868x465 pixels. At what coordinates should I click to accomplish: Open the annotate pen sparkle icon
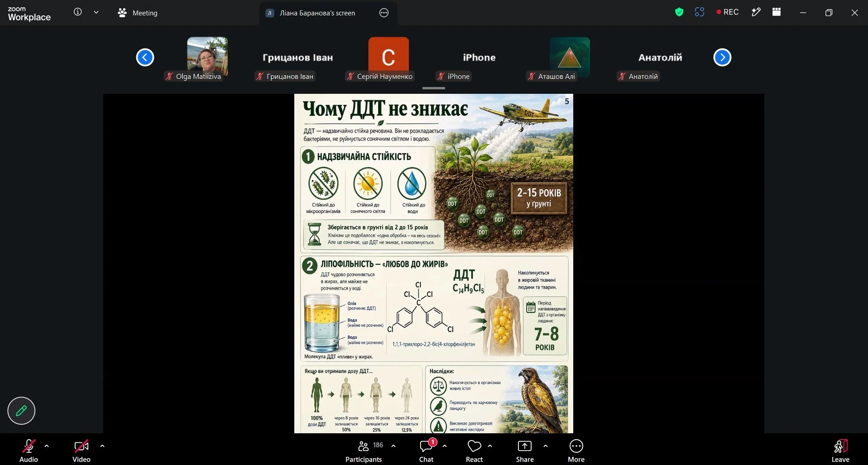pos(756,12)
